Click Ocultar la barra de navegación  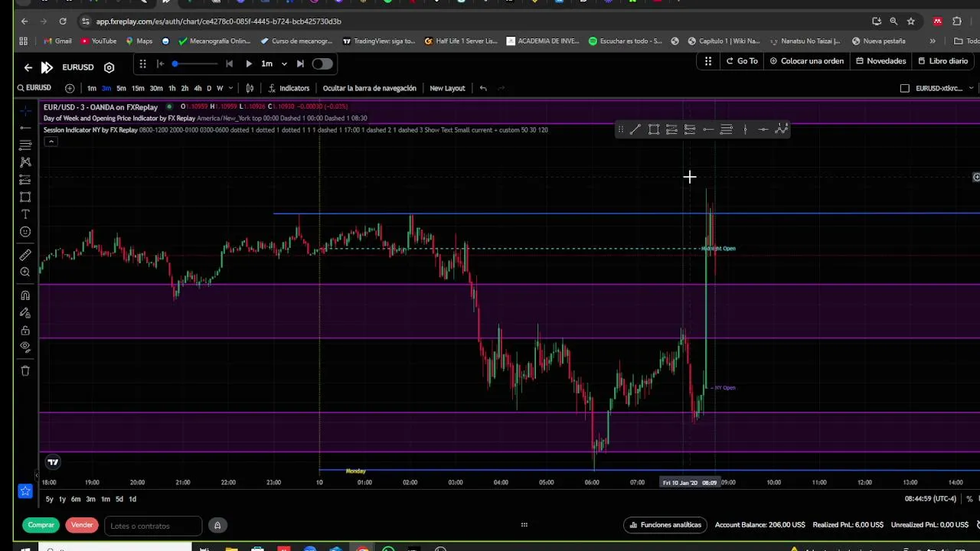point(370,88)
